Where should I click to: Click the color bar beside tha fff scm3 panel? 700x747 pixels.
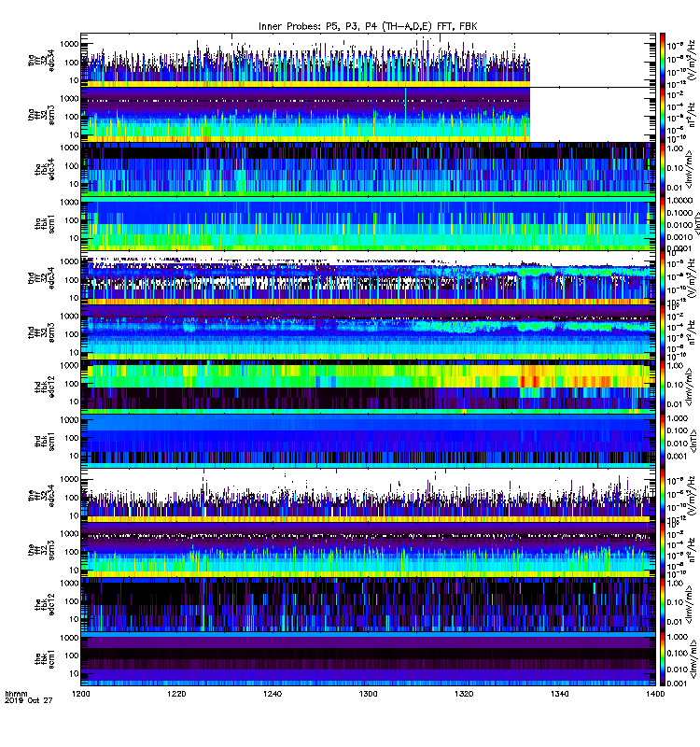click(662, 114)
